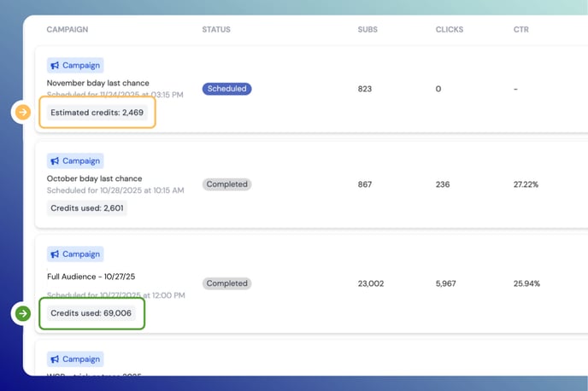
Task: Click zero clicks value in November row
Action: 438,89
